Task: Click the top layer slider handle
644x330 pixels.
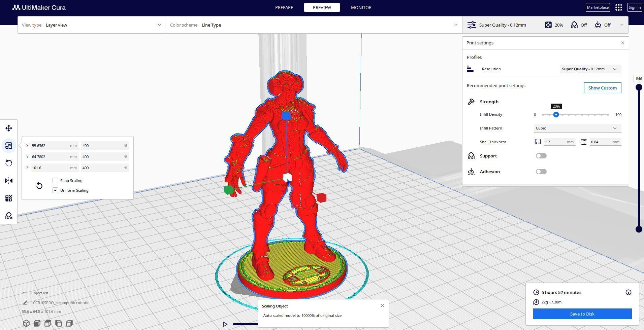Action: 639,87
